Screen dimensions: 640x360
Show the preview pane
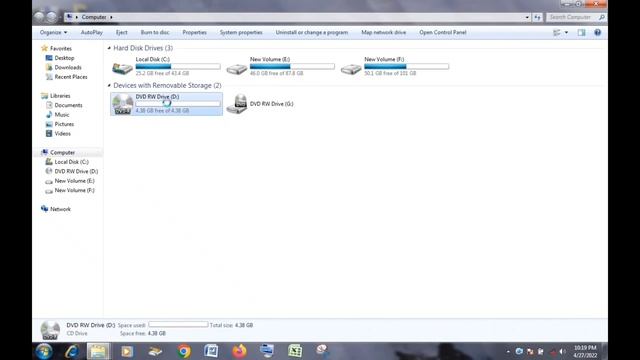pyautogui.click(x=581, y=32)
